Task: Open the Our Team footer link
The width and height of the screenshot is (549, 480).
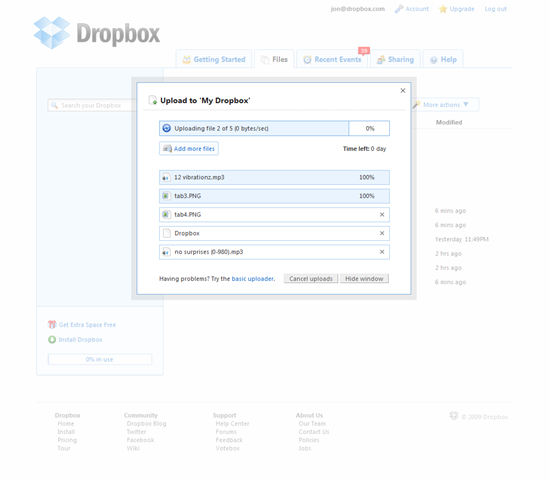Action: 312,424
